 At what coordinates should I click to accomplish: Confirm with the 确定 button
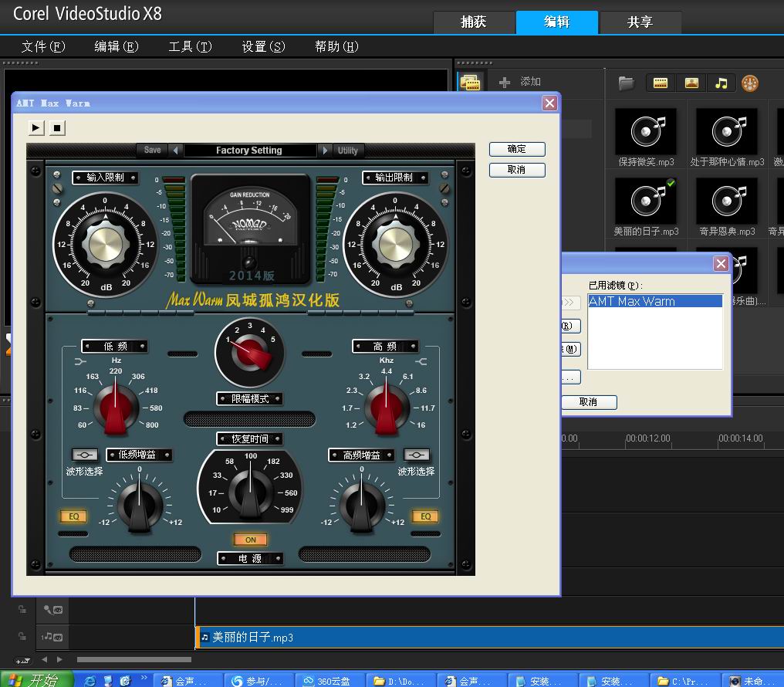(x=517, y=149)
